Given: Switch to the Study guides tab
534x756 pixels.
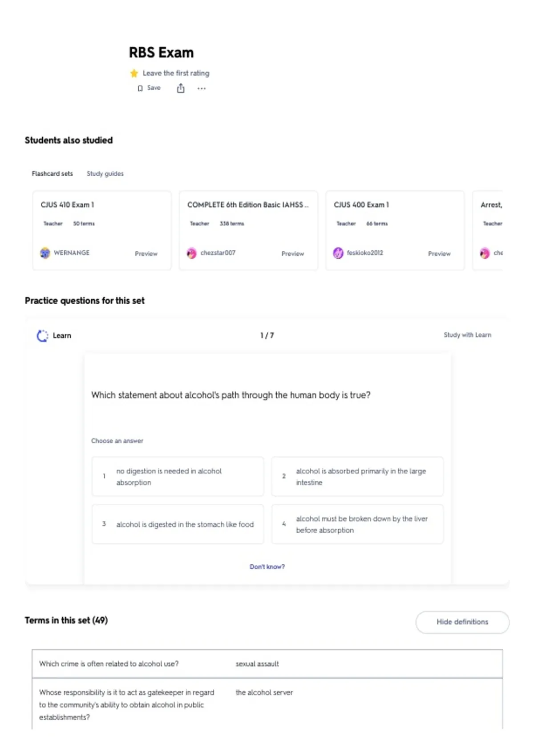Looking at the screenshot, I should pos(105,173).
